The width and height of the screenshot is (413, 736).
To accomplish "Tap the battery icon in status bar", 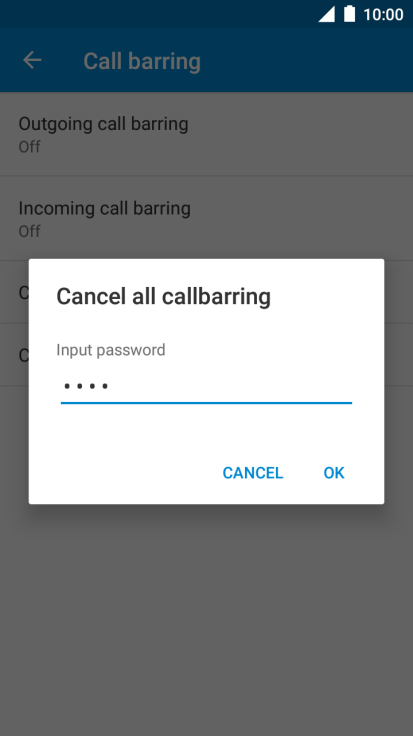I will coord(349,14).
